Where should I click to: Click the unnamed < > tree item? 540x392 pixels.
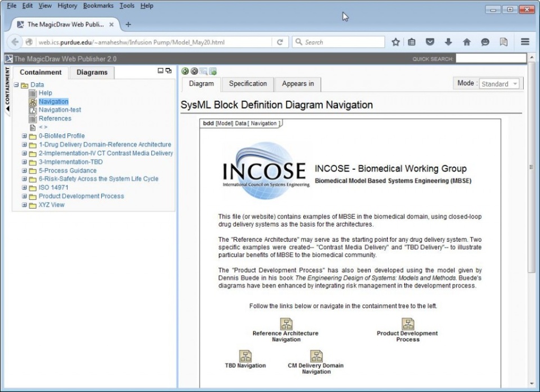point(43,127)
